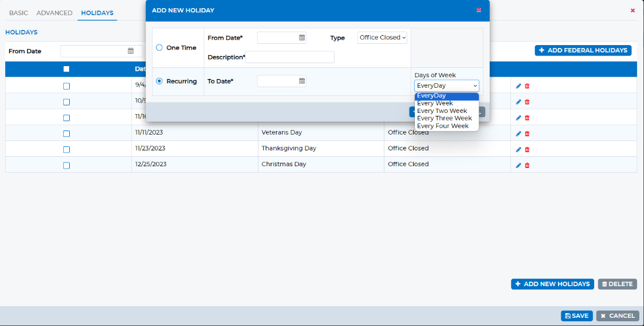Edit Veterans Day holiday pencil icon
Viewport: 644px width, 326px height.
(519, 133)
